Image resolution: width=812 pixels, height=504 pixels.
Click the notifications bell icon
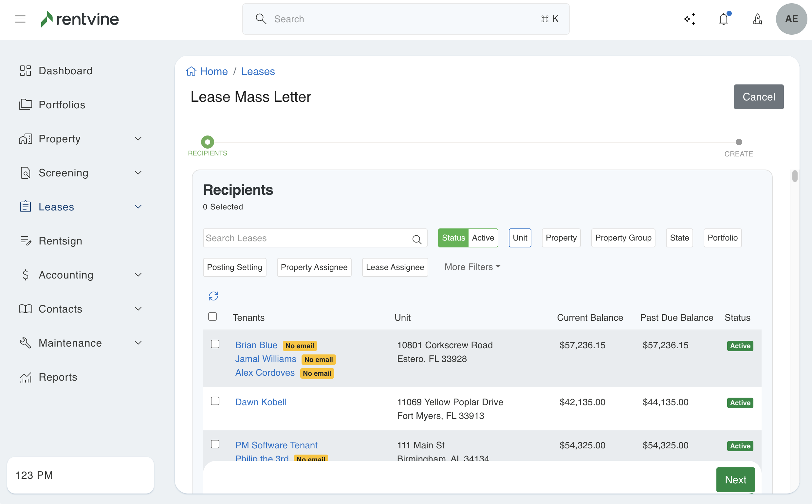point(723,19)
